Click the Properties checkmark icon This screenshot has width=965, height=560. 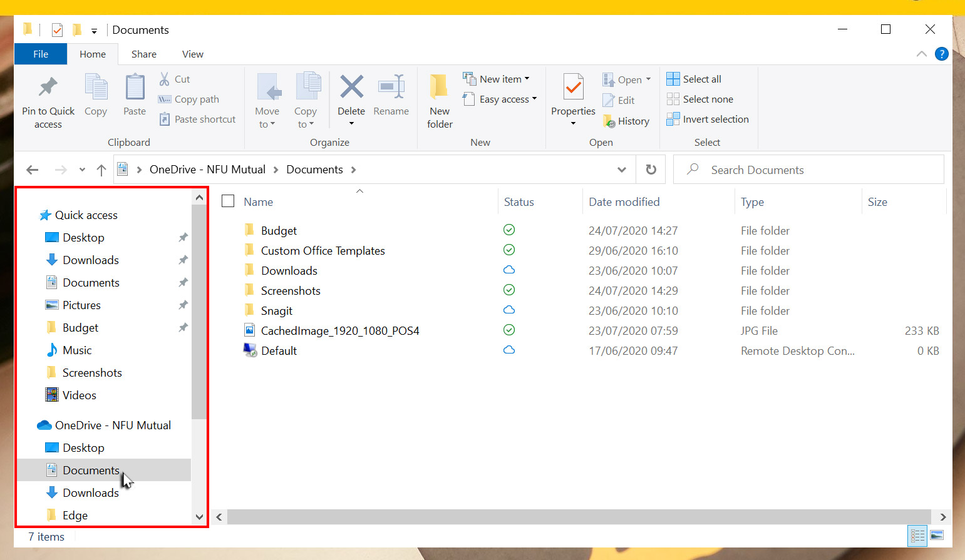point(573,88)
